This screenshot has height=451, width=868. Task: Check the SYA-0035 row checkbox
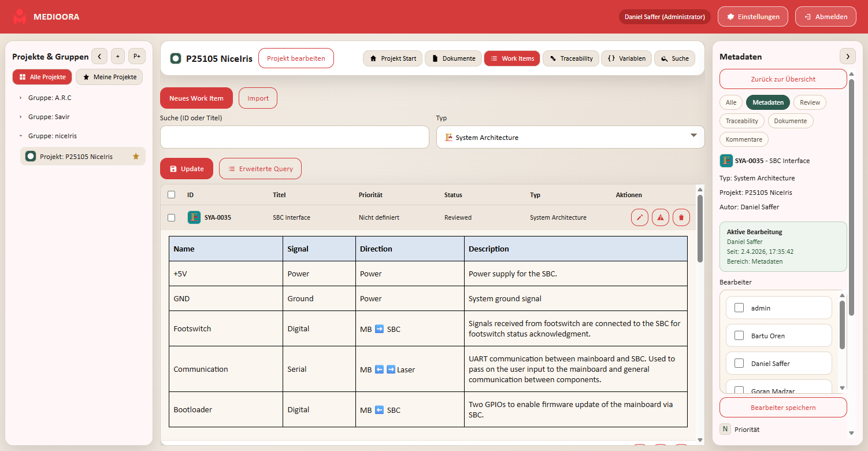click(x=171, y=217)
